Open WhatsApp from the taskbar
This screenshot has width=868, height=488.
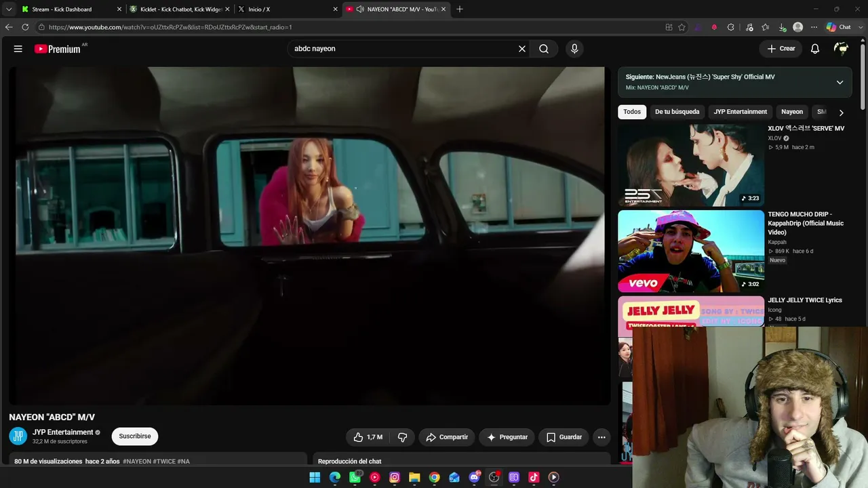tap(355, 477)
